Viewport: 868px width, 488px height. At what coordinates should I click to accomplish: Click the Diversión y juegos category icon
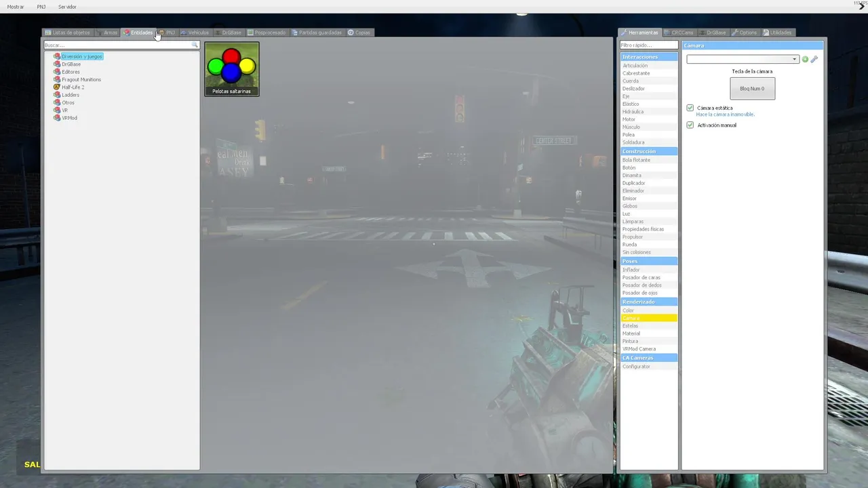[x=57, y=56]
